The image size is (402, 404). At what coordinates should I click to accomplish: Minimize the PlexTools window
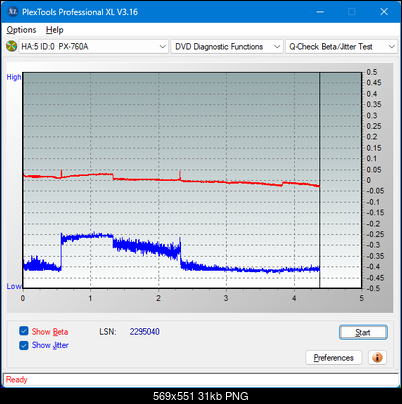tap(320, 12)
